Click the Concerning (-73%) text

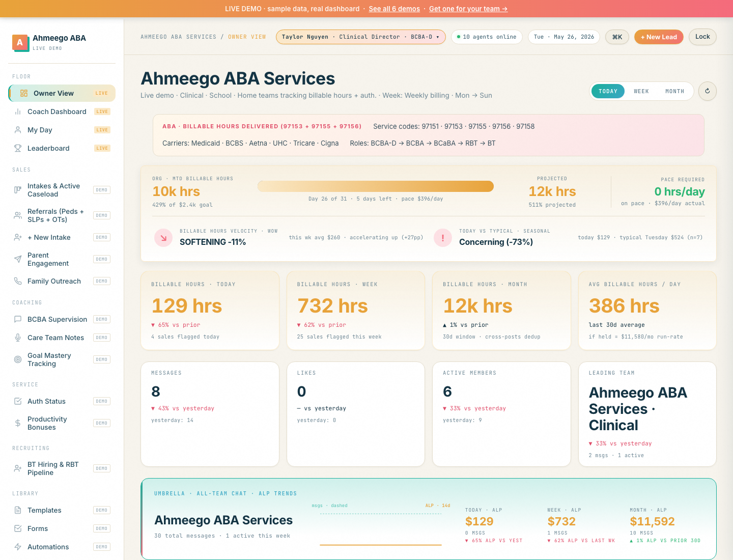click(496, 242)
